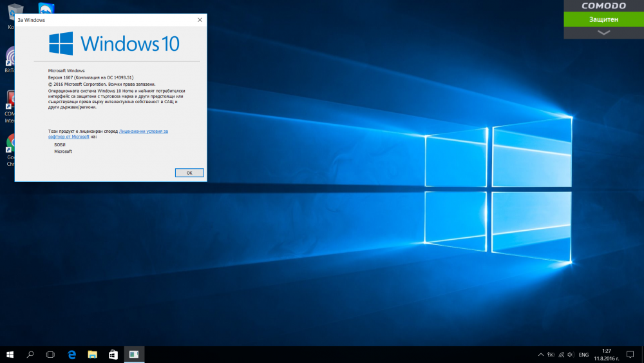
Task: Launch Microsoft Edge from taskbar
Action: click(72, 355)
